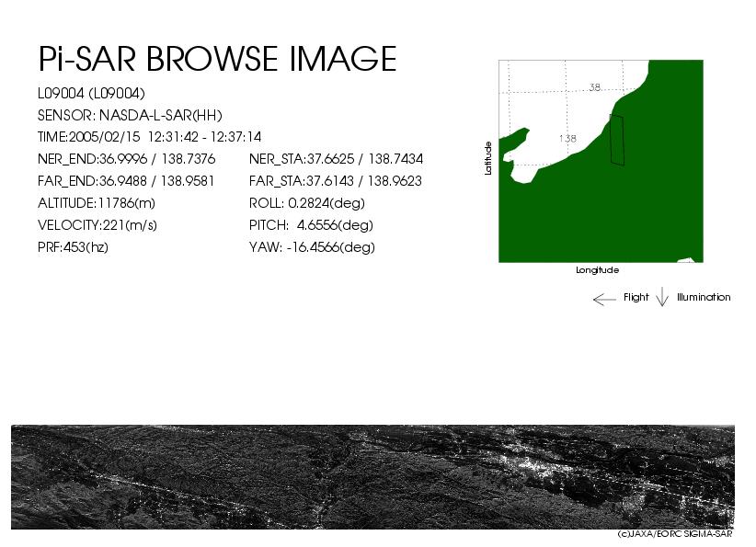Click the ROLL: 0.2824(deg) value
This screenshot has width=756, height=547.
(x=307, y=203)
